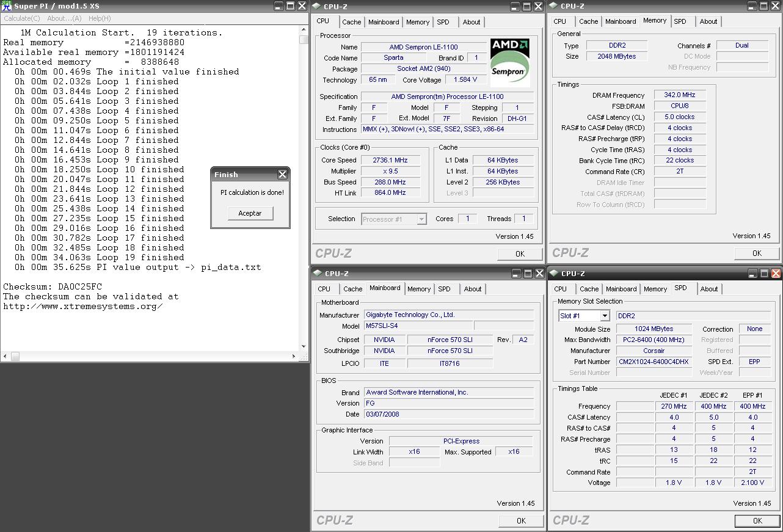Select Cache tab in SPD CPU-Z window

[x=589, y=289]
